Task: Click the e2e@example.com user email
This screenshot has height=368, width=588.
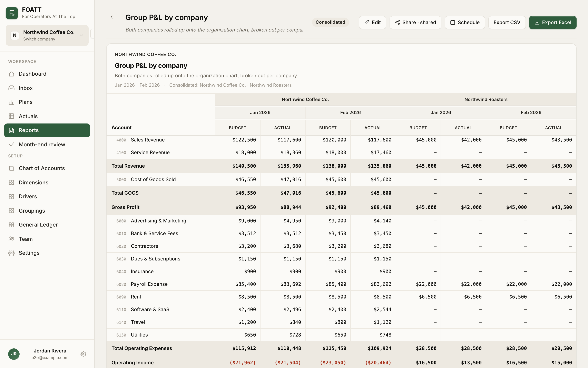Action: 50,358
